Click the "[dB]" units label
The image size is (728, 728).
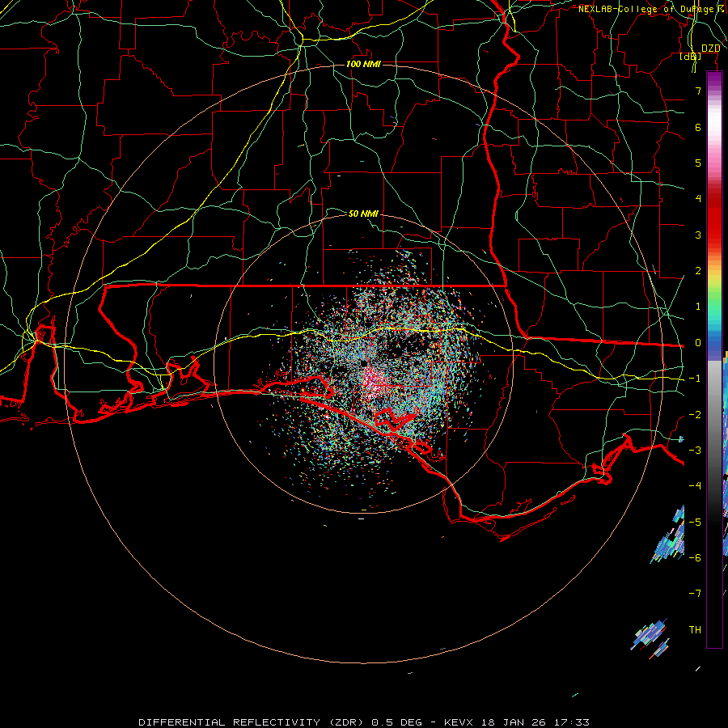tap(691, 56)
